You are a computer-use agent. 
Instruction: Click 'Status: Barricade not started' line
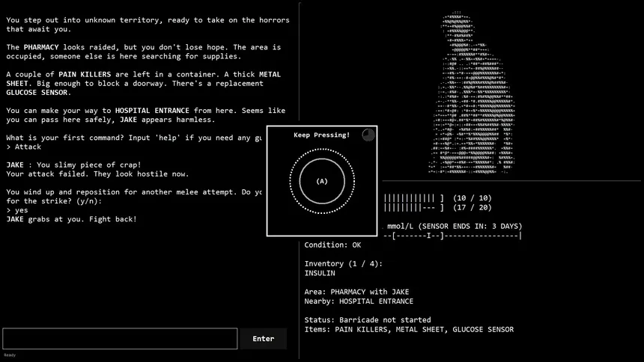(368, 319)
